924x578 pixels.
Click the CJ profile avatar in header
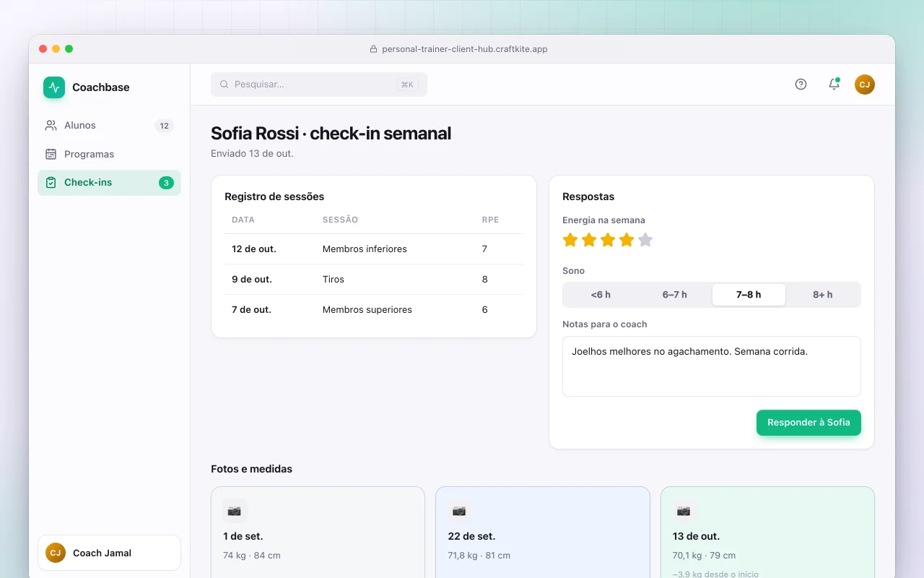pyautogui.click(x=865, y=85)
